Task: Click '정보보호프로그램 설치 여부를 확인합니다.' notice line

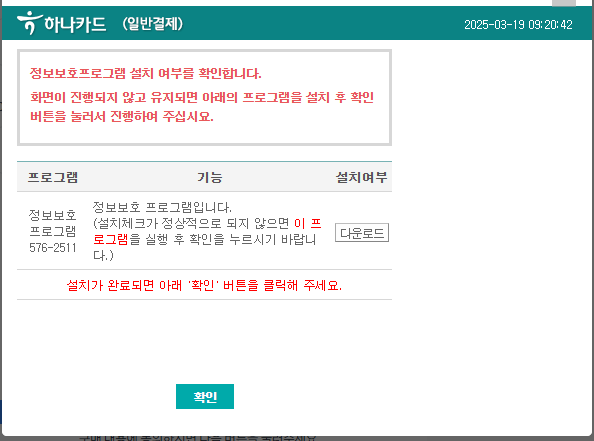Action: (x=145, y=73)
